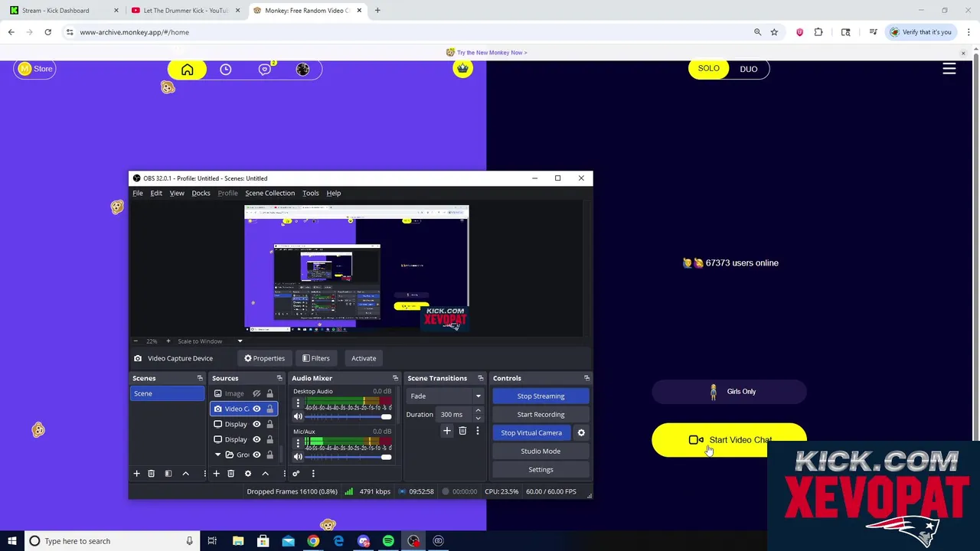Open virtual camera settings gear
Image resolution: width=980 pixels, height=551 pixels.
tap(581, 433)
